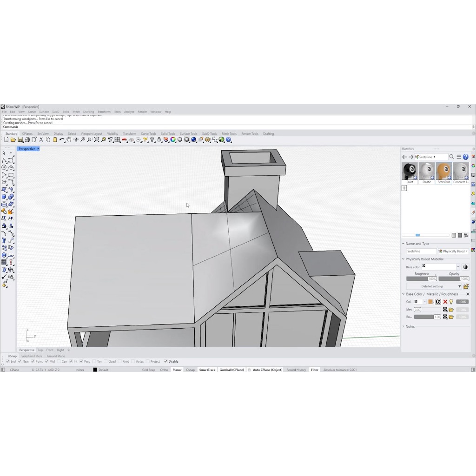Click the light bulb icon in the Standard toolbar
This screenshot has height=476, width=476.
(152, 139)
